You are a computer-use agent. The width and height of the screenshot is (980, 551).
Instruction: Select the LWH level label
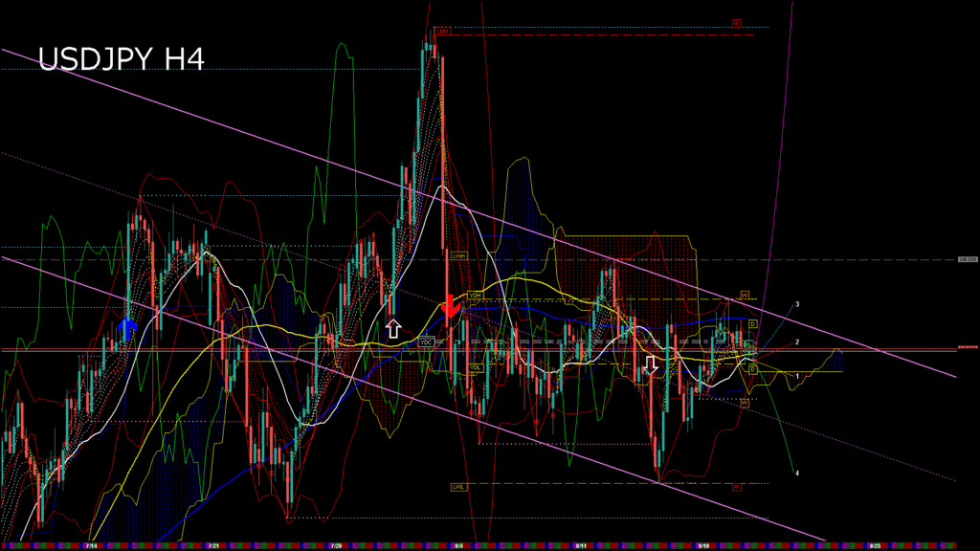click(x=459, y=255)
